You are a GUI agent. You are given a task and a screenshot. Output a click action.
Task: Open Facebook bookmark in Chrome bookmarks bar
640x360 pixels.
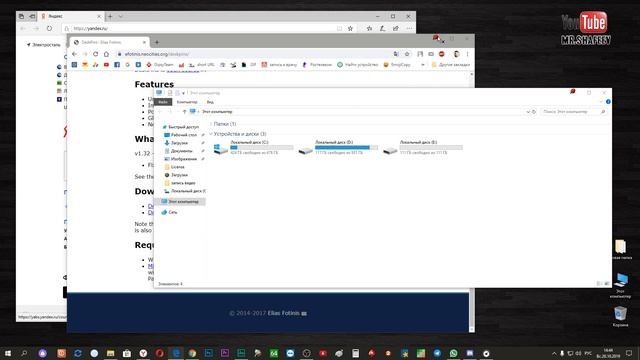click(x=117, y=64)
